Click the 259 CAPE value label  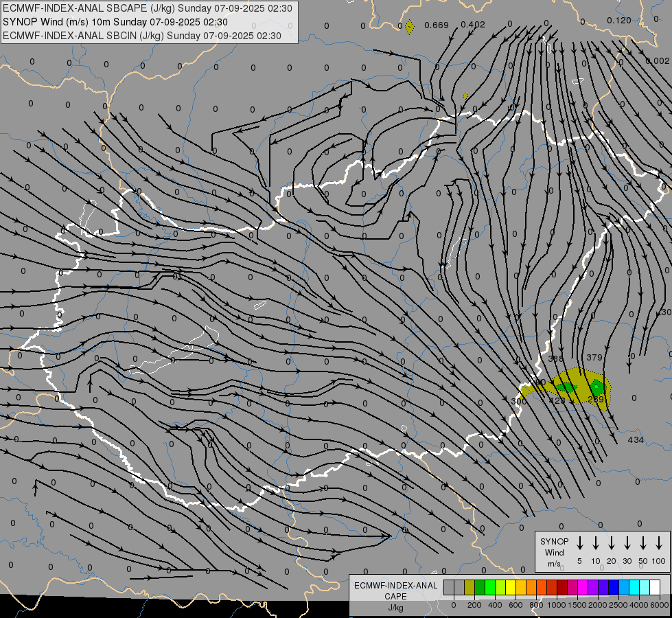[596, 399]
